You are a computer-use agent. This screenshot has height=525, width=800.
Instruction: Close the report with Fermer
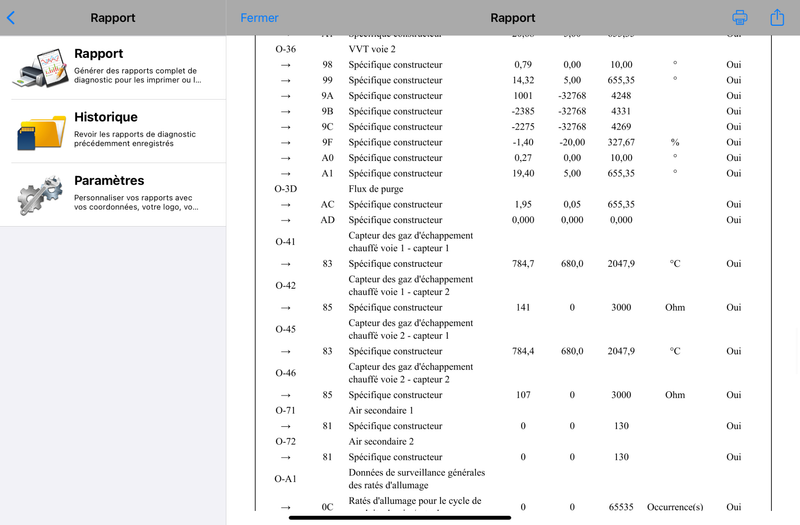pos(259,18)
